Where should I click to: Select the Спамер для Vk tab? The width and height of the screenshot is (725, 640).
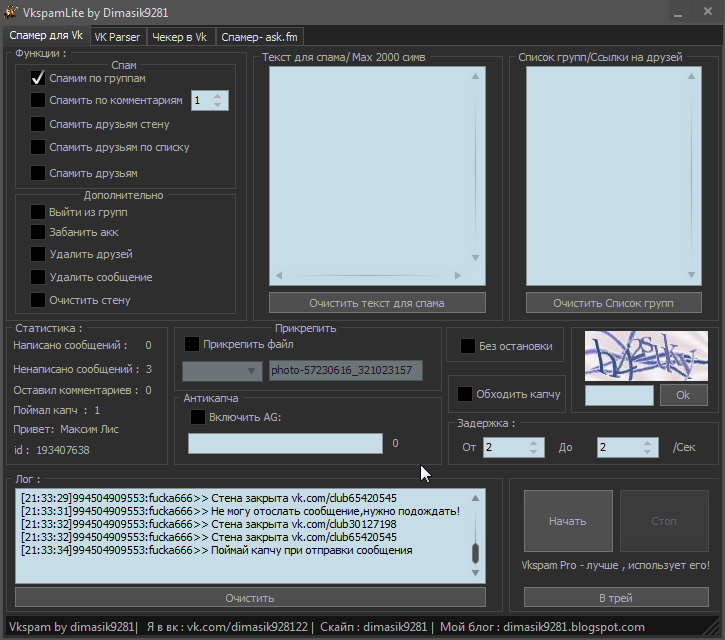coord(46,36)
